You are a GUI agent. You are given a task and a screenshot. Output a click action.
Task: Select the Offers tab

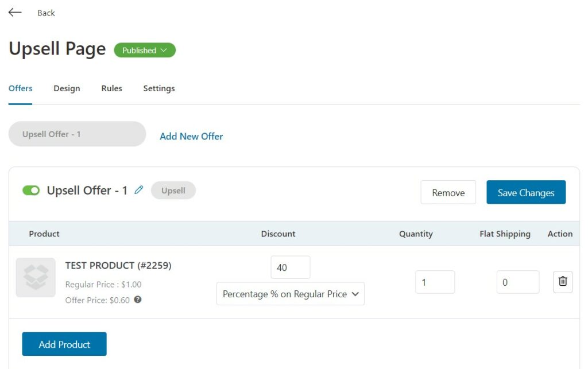pos(20,88)
